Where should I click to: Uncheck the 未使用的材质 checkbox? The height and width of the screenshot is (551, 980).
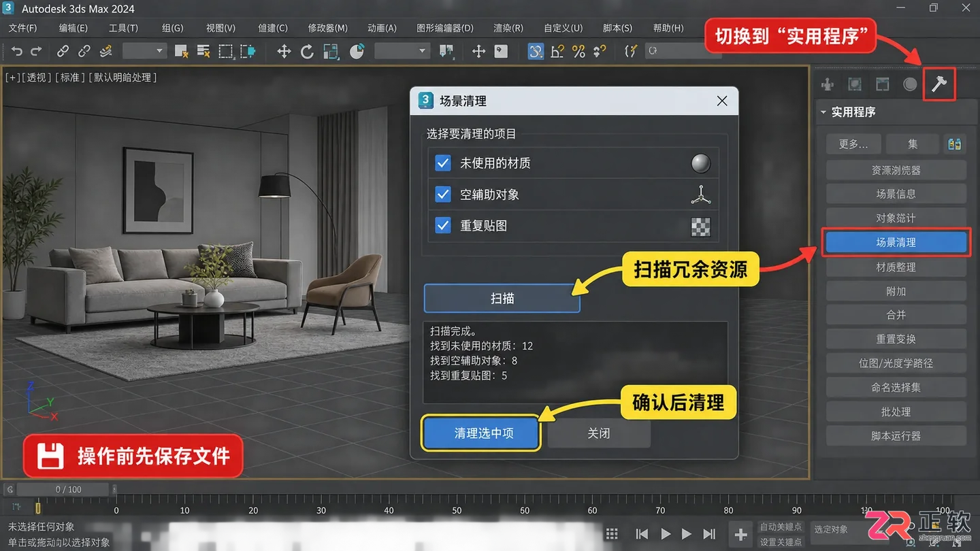click(443, 163)
